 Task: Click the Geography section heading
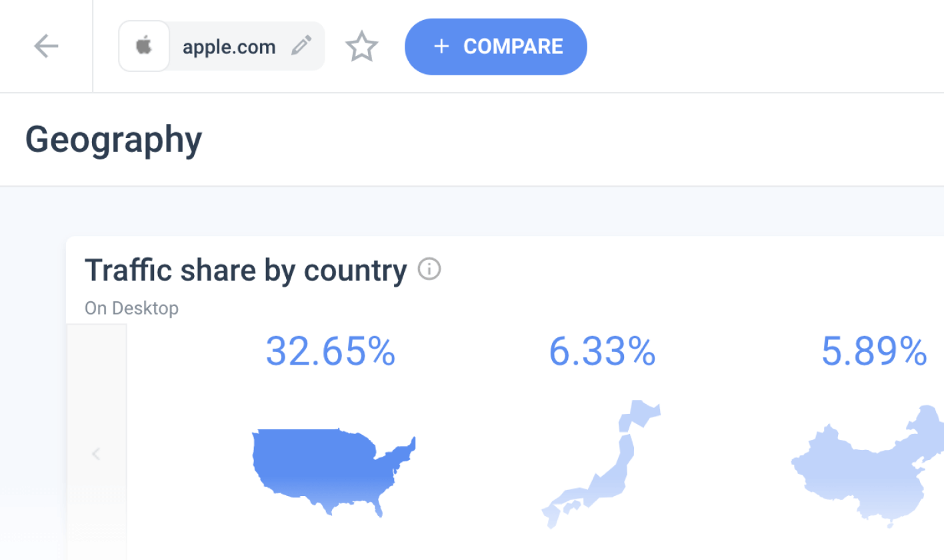click(x=113, y=141)
